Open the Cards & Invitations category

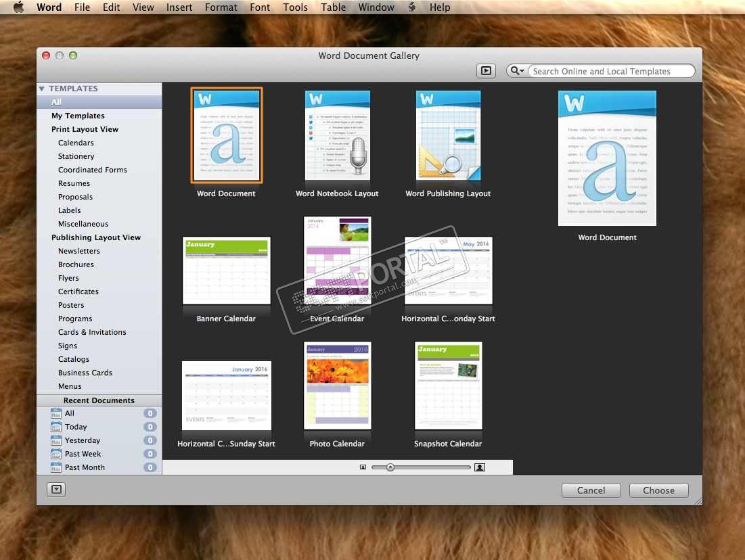coord(92,332)
